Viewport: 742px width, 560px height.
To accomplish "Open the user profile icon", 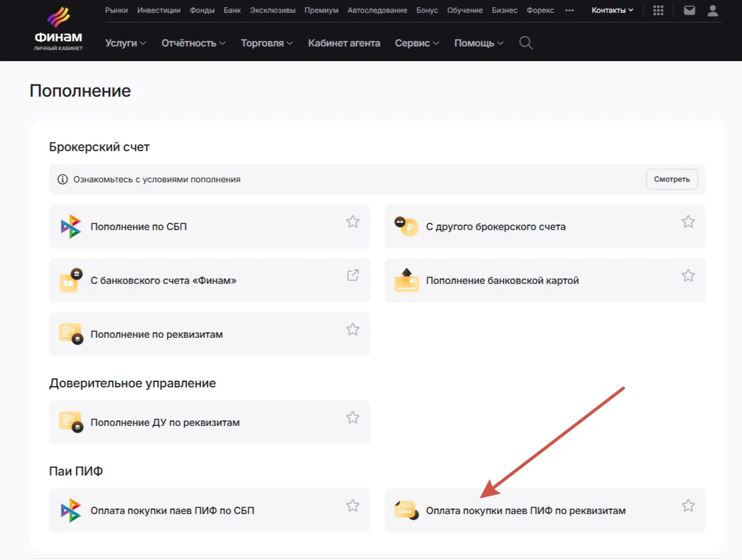I will click(x=713, y=10).
